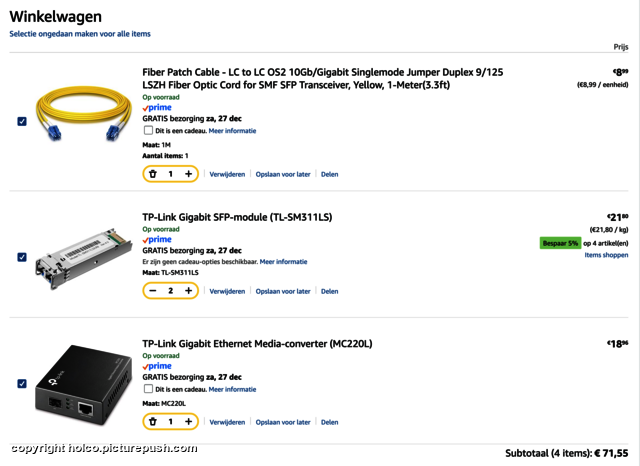Increase SFP-module quantity with plus icon
The image size is (640, 466).
(x=188, y=291)
